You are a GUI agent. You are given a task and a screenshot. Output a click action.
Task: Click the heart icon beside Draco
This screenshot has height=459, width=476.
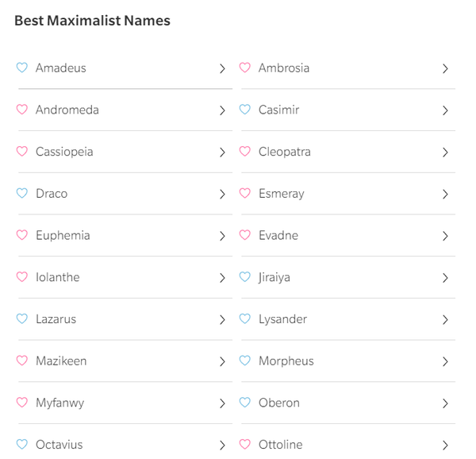click(x=22, y=194)
